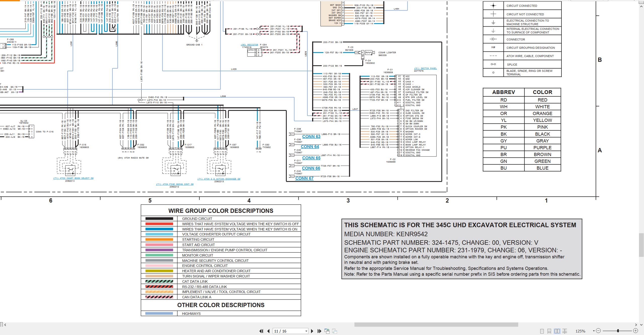Open the CONN 63 link

coord(311,136)
